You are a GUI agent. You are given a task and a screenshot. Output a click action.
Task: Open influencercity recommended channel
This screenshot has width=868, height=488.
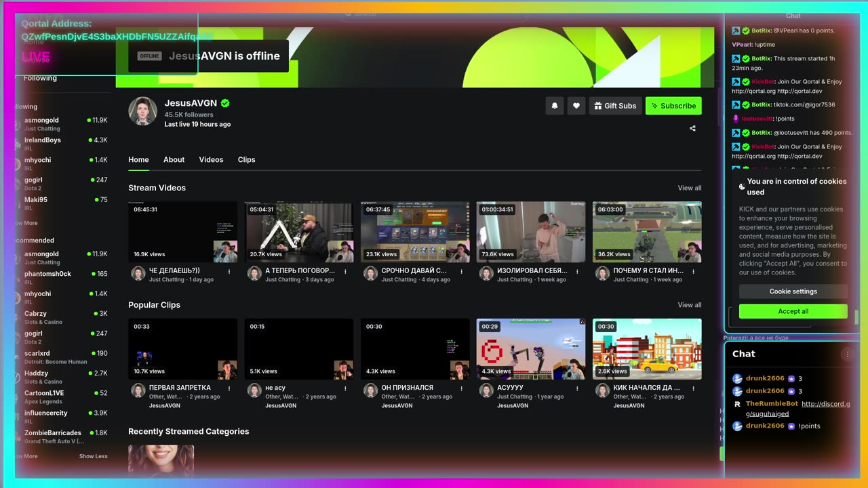(x=61, y=417)
